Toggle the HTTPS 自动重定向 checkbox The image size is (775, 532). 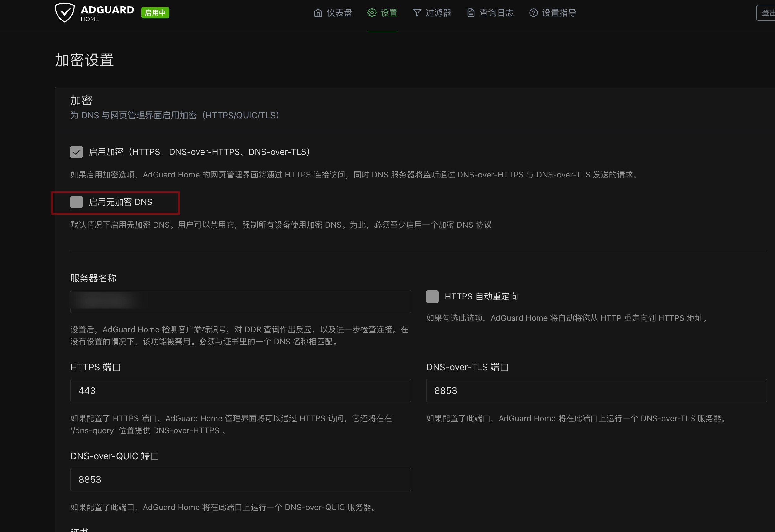[432, 297]
